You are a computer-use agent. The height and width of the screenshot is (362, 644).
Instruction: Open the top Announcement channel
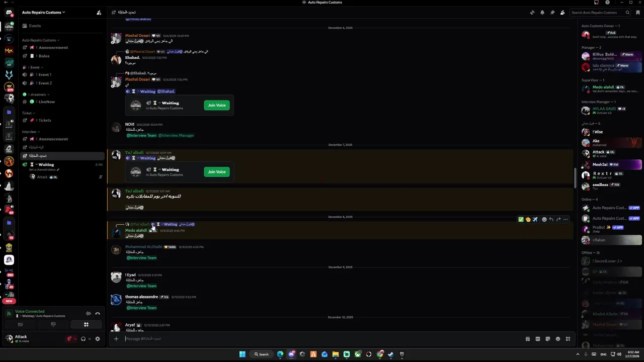tap(62, 48)
